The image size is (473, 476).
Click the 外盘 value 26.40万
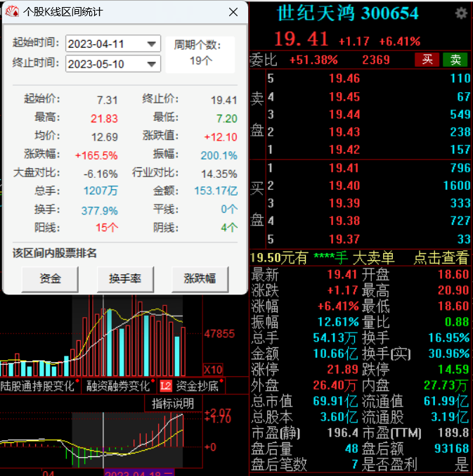point(335,385)
